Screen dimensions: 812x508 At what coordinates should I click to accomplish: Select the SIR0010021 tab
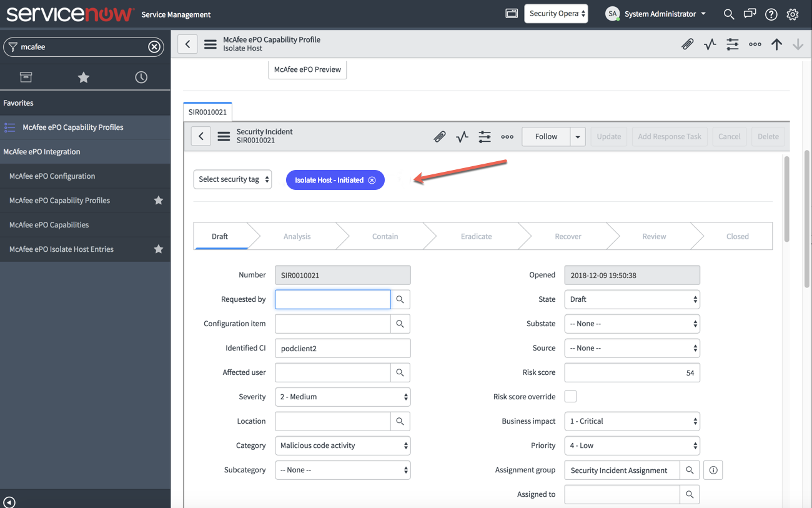pos(207,112)
